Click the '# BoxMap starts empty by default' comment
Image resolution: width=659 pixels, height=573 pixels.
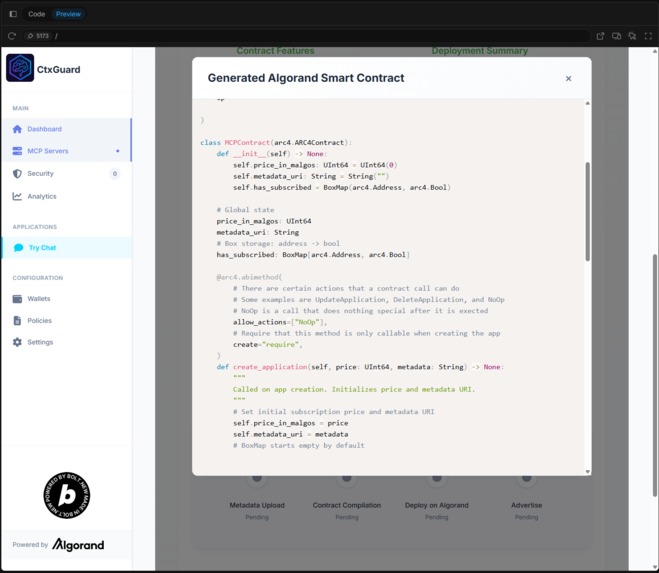tap(298, 446)
